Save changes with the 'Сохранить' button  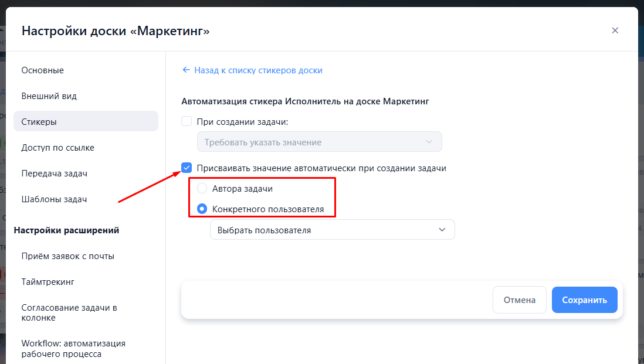coord(584,300)
